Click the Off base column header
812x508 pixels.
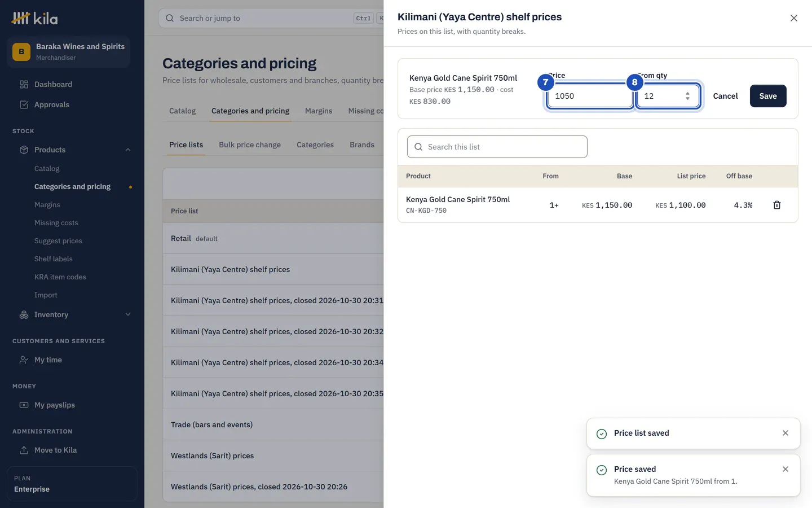coord(739,176)
